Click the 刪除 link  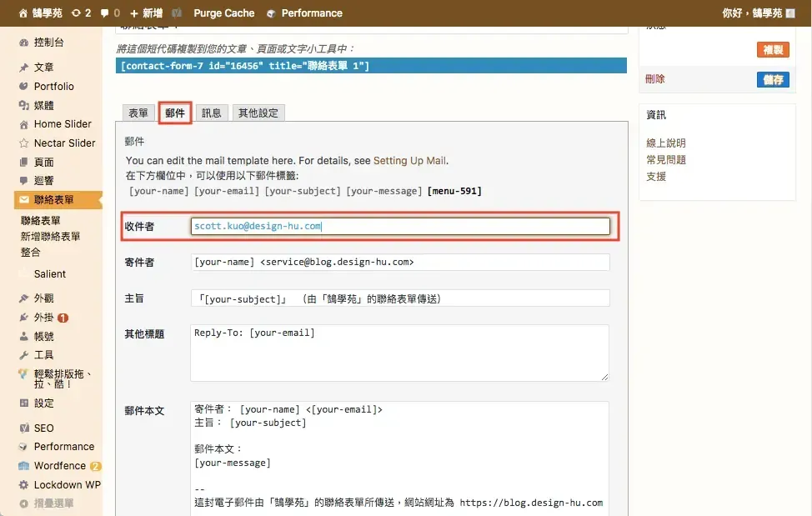point(655,79)
